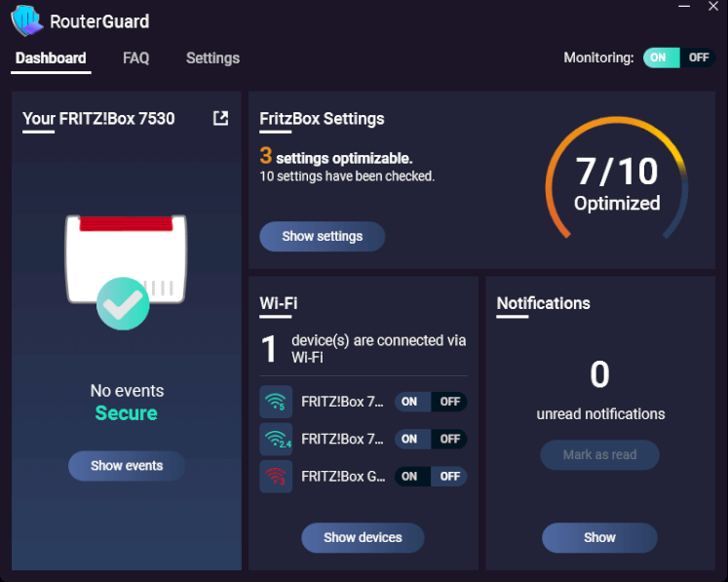
Task: Click the red guest Wi-Fi icon
Action: [276, 477]
